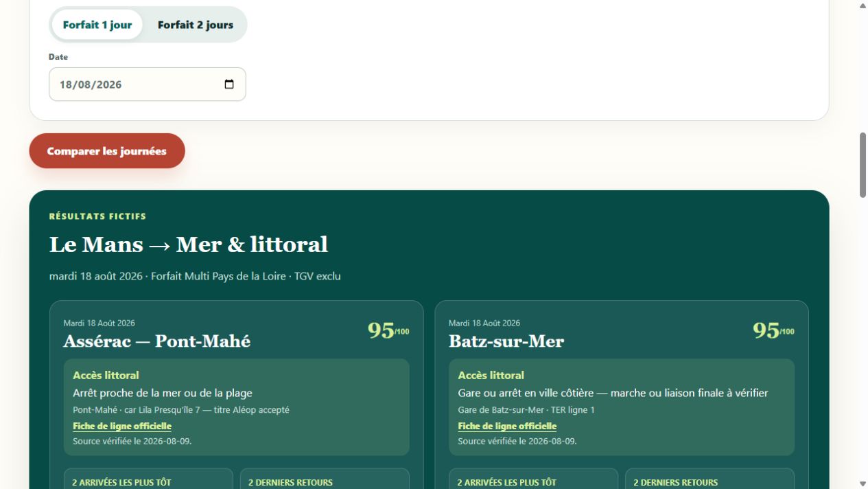Click 2 DERNIERS RETOURS in Assérac card
The width and height of the screenshot is (868, 489).
pos(290,483)
